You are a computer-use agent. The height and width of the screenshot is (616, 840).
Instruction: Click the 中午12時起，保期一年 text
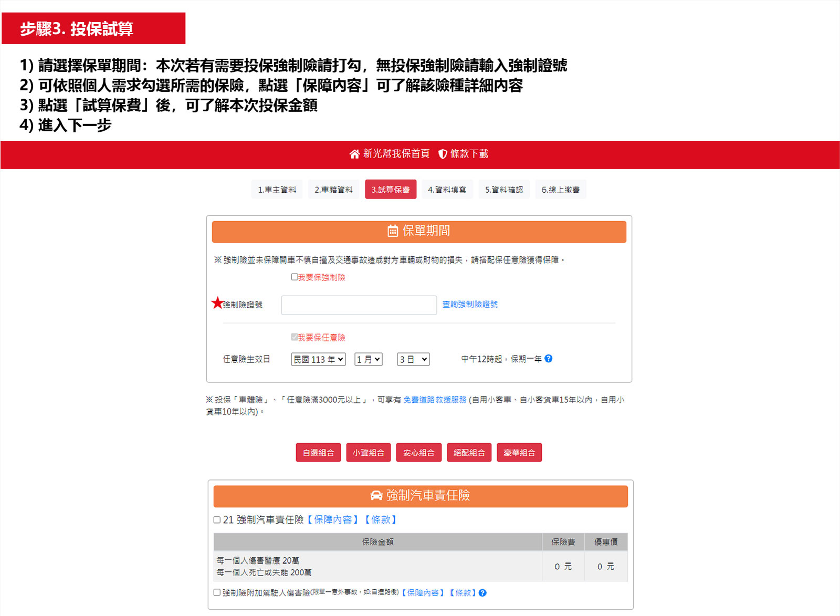click(501, 359)
